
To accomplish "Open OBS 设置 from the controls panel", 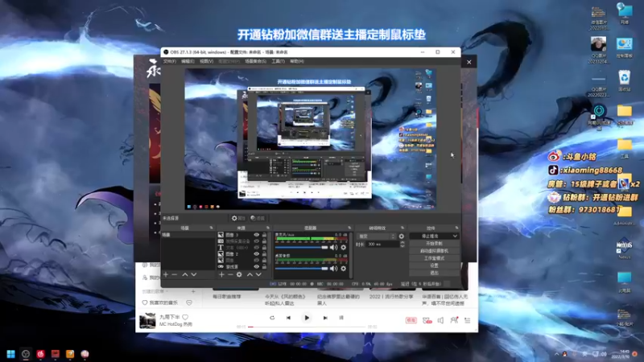I will pos(434,265).
